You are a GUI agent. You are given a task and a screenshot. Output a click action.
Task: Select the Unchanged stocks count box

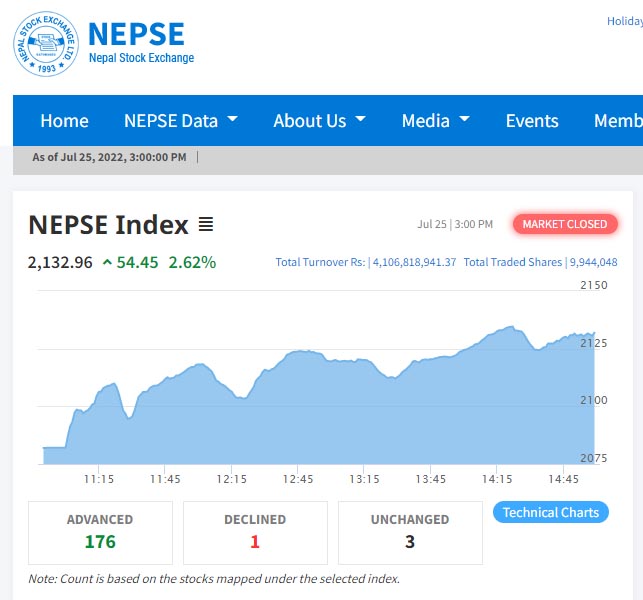coord(410,532)
